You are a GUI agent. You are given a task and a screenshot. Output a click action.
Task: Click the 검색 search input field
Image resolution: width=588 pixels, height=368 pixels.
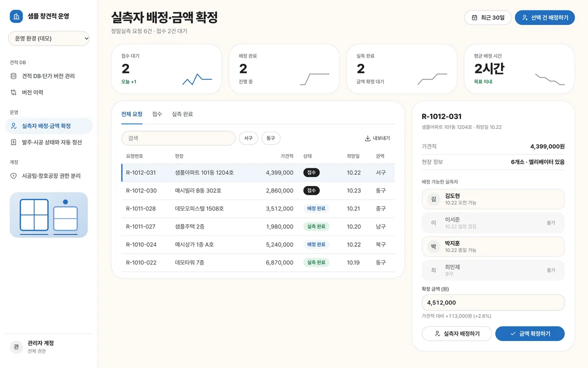[178, 138]
